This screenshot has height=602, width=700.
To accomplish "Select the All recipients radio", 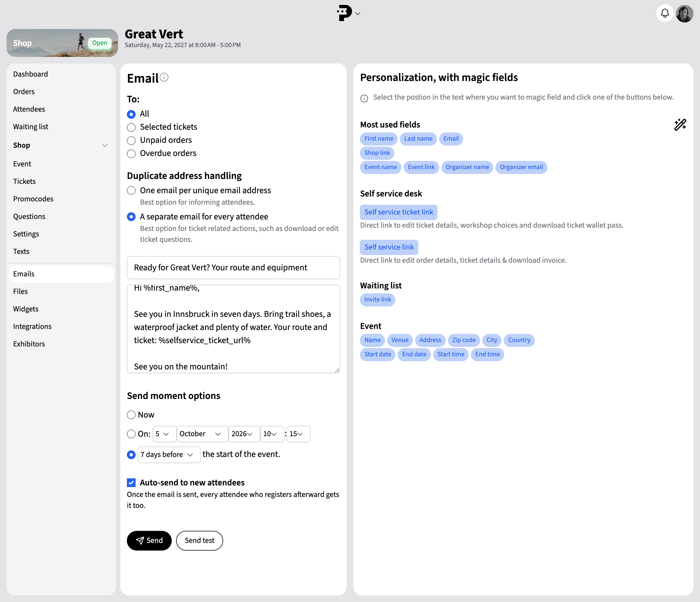I will (x=132, y=114).
